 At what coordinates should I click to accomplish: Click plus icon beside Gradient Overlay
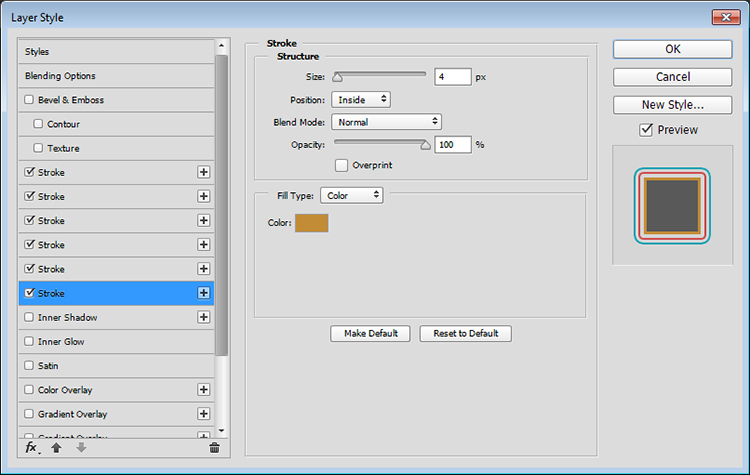pyautogui.click(x=204, y=413)
